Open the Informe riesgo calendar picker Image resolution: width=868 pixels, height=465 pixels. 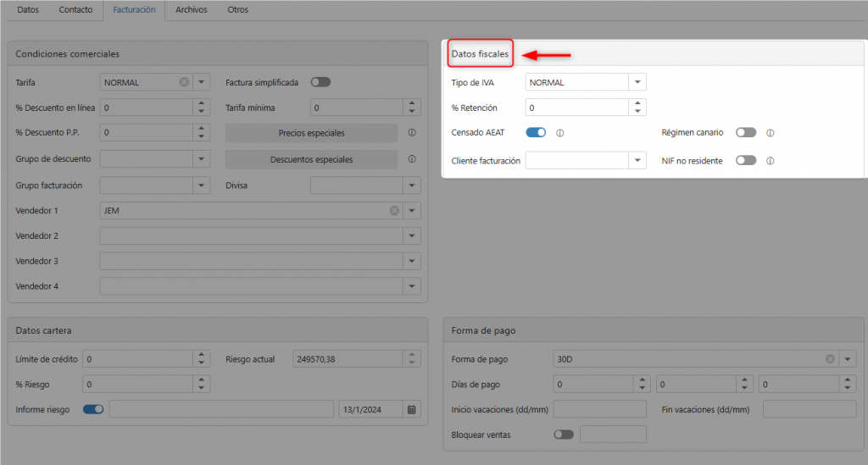412,409
